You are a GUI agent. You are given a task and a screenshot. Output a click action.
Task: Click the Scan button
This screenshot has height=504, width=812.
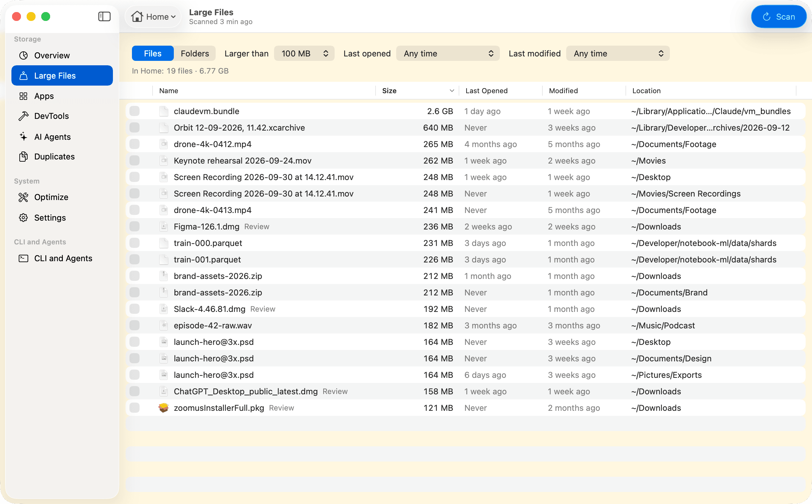pyautogui.click(x=779, y=16)
